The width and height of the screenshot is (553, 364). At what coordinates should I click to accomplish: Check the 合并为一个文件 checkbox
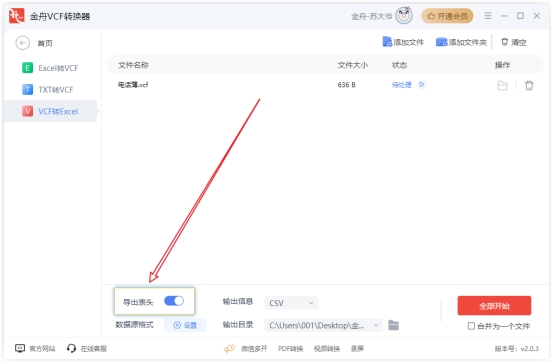point(471,326)
